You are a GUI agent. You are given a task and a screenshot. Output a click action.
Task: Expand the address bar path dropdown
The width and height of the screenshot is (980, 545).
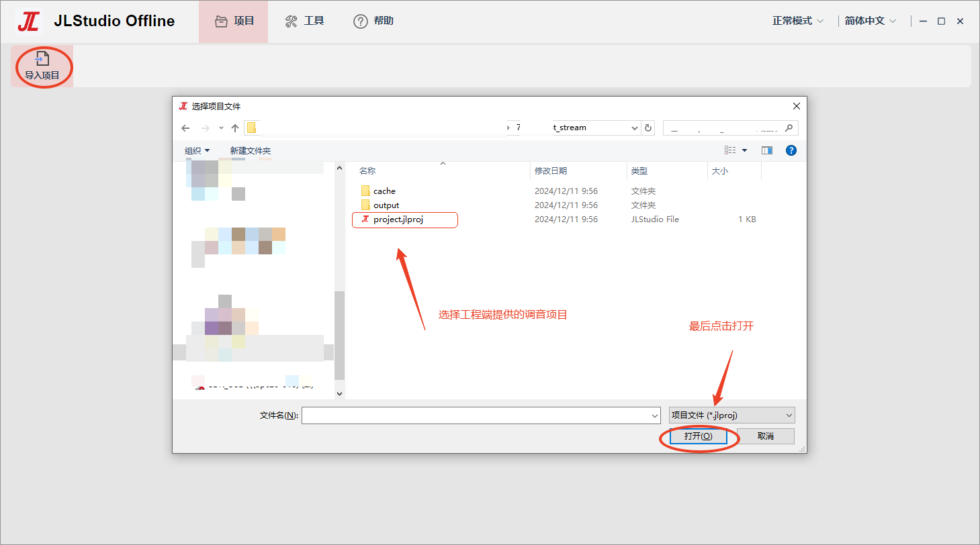coord(635,128)
